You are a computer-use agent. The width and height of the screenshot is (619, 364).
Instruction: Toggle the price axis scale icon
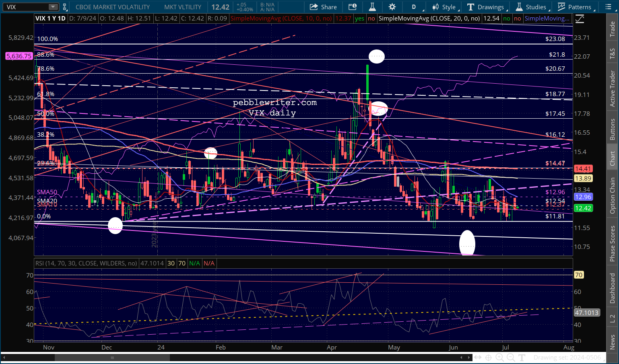[580, 19]
